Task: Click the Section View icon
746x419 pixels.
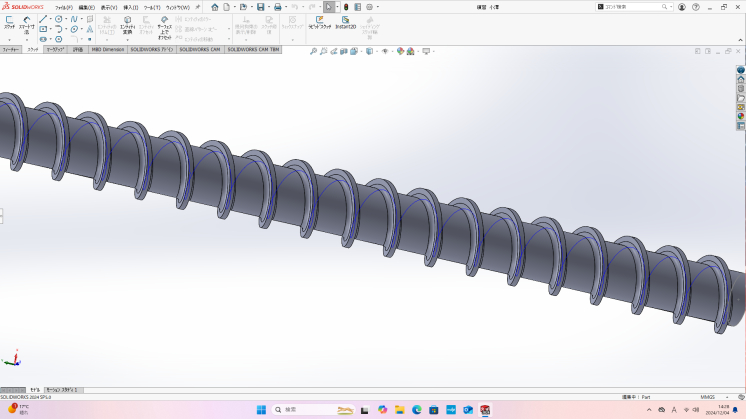Action: click(344, 51)
